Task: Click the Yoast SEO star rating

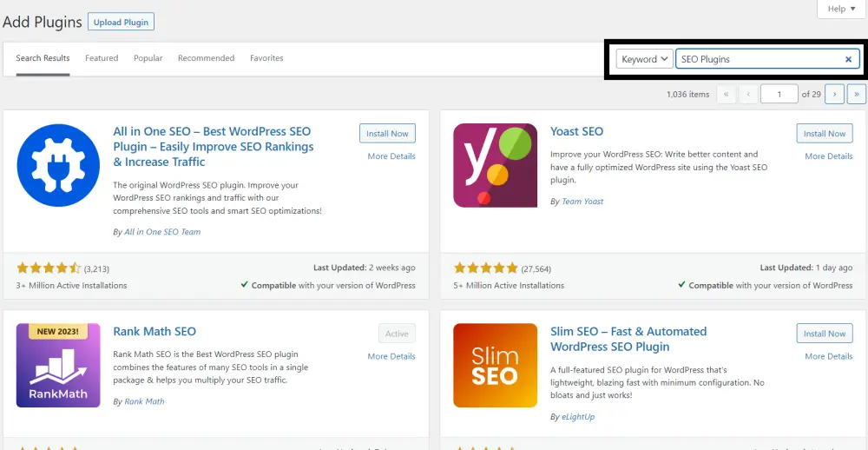Action: tap(485, 268)
